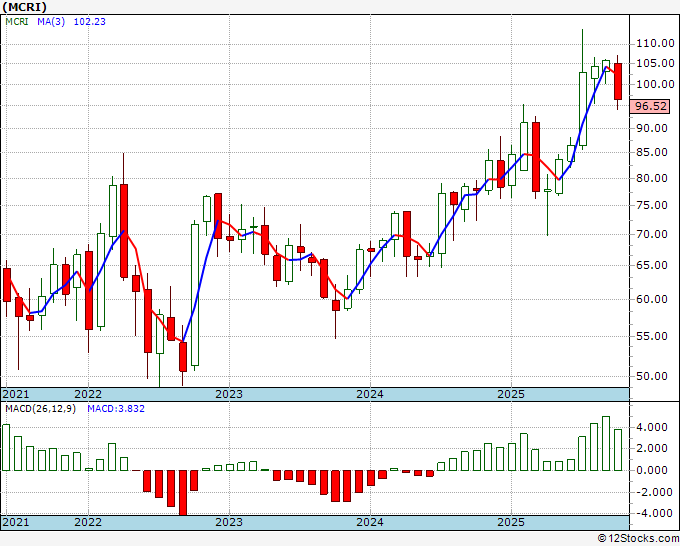The image size is (680, 546).
Task: Click the 100.00 price axis label
Action: [x=655, y=84]
